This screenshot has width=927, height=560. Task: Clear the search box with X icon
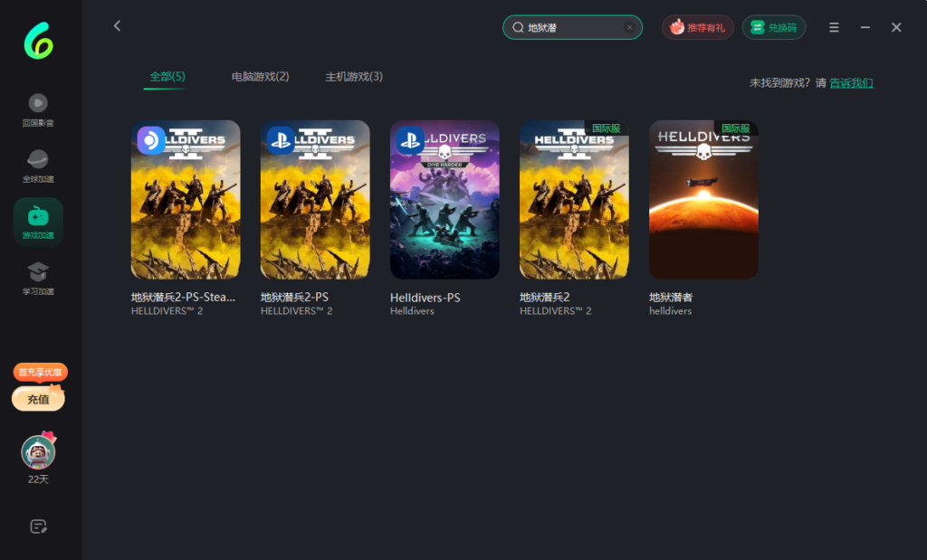click(629, 27)
